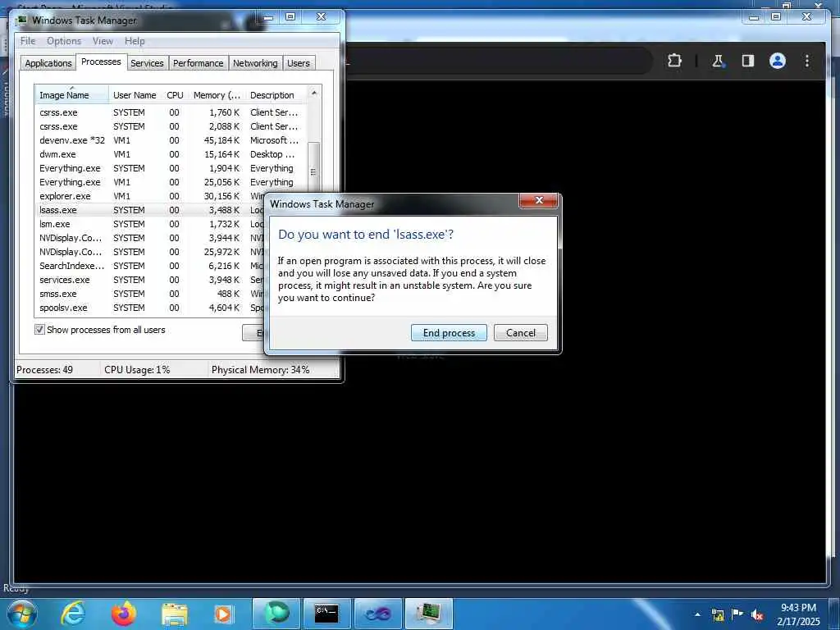The image size is (840, 630).
Task: Select csrss.exe row with 2,088 K memory
Action: pyautogui.click(x=171, y=126)
